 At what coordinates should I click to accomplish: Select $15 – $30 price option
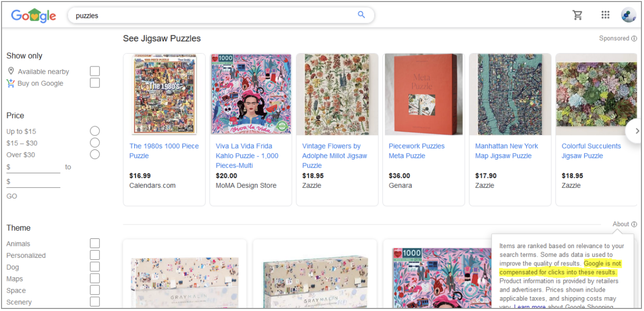point(95,143)
